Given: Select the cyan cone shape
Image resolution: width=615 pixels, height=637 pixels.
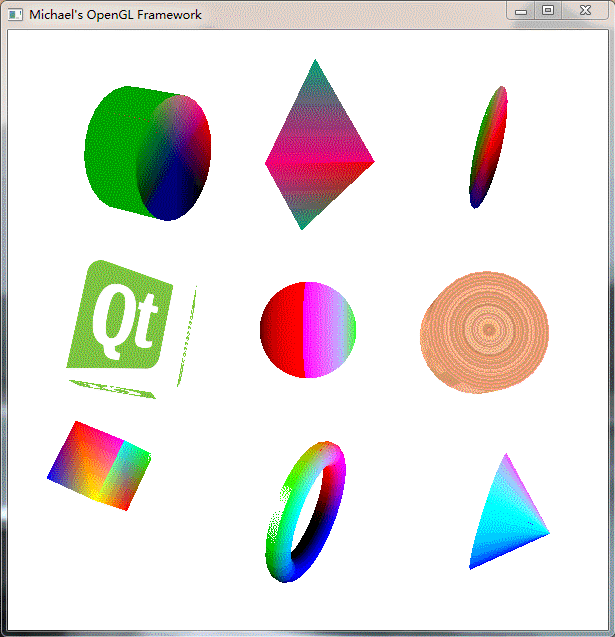Looking at the screenshot, I should (509, 511).
